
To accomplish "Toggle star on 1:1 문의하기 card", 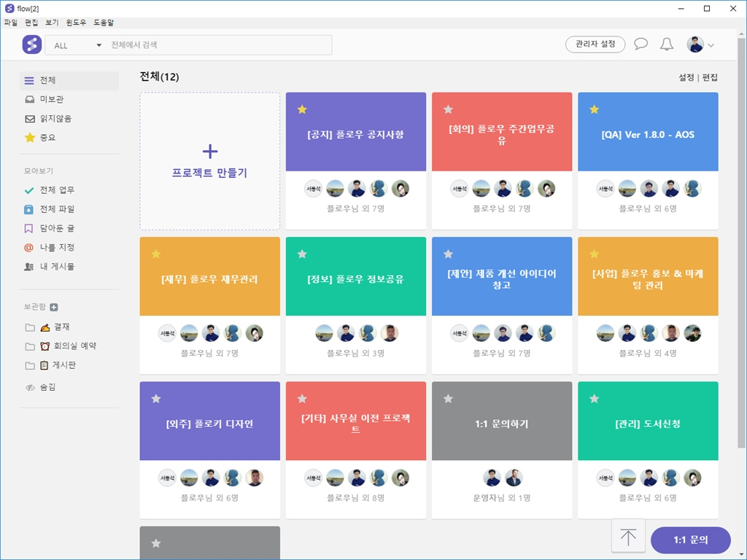I will coord(449,399).
